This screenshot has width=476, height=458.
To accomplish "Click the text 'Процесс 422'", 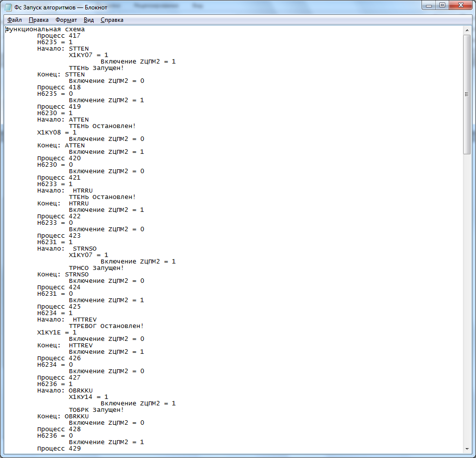I will pyautogui.click(x=59, y=216).
